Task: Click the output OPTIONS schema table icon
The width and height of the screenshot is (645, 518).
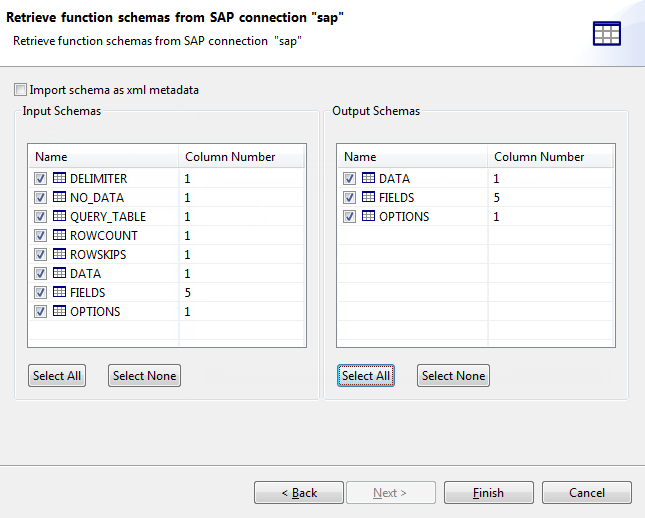Action: point(368,217)
